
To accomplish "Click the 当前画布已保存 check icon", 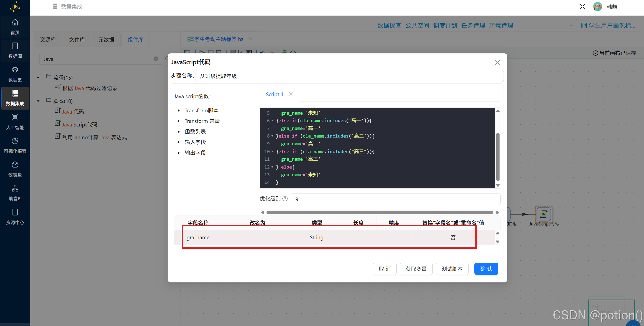I will [595, 53].
